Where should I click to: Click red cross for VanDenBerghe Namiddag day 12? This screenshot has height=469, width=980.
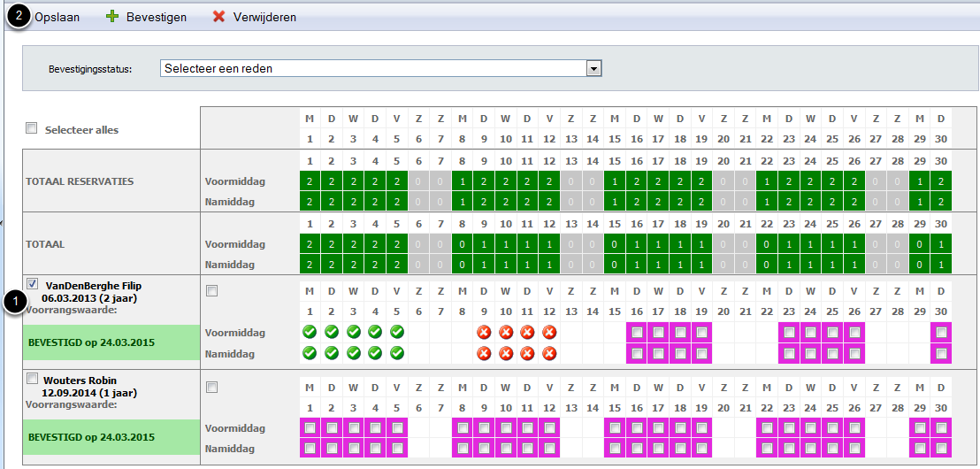click(x=548, y=353)
